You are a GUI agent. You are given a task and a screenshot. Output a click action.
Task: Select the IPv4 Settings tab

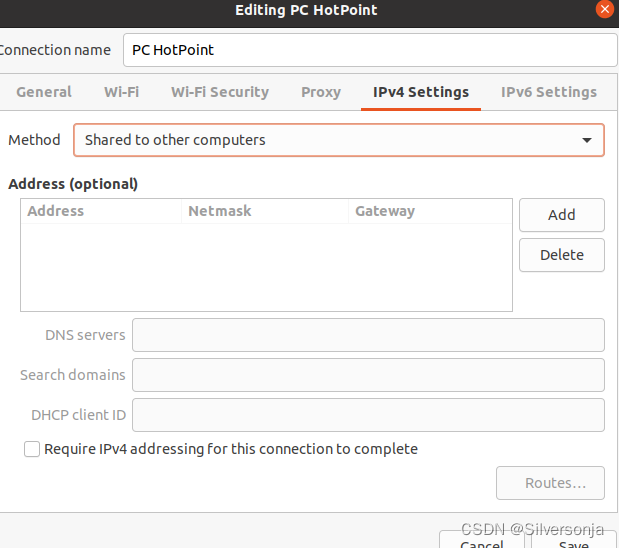coord(421,92)
